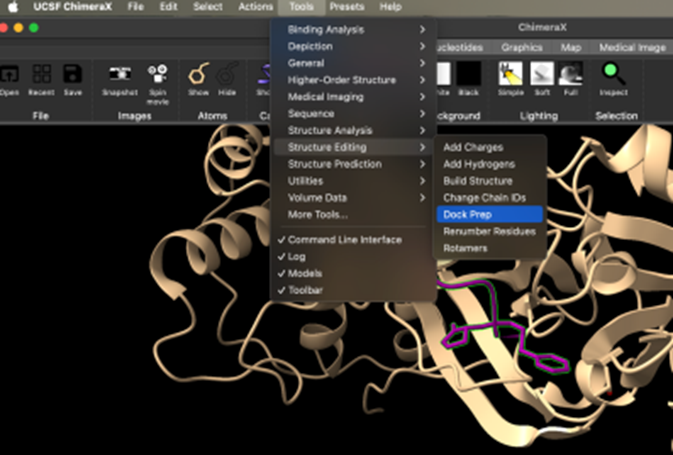The image size is (673, 455).
Task: Click the Inspect selection magnifier icon
Action: [x=613, y=74]
